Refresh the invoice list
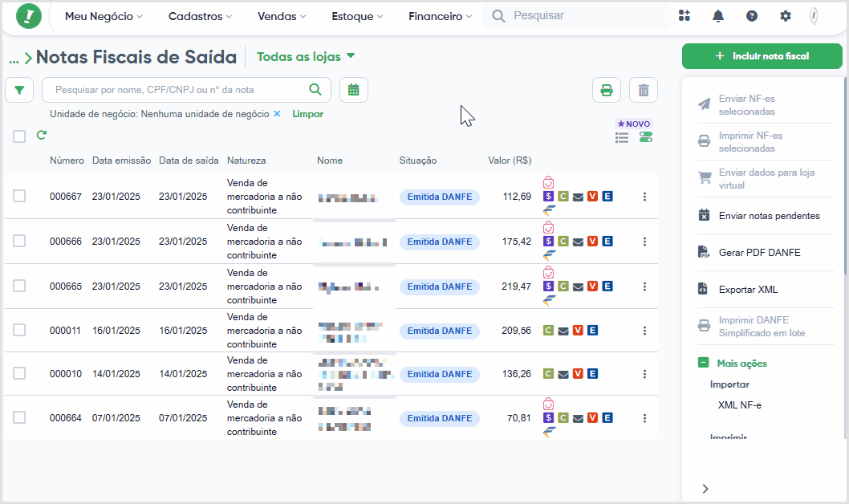849x504 pixels. (42, 135)
